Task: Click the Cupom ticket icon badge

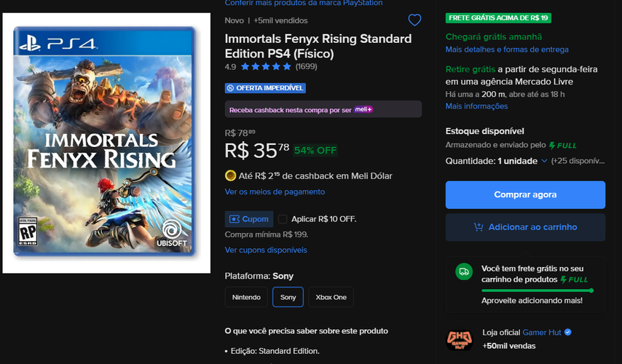Action: pos(248,219)
